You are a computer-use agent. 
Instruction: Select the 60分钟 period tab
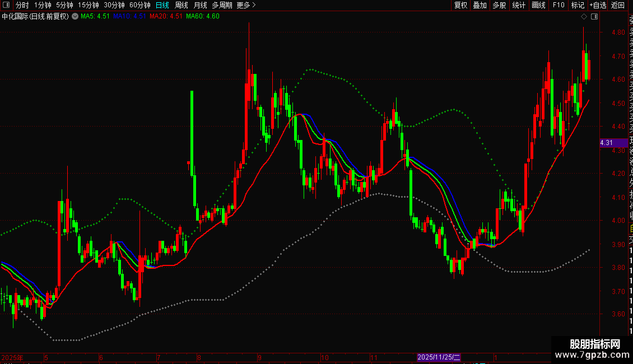tap(140, 5)
